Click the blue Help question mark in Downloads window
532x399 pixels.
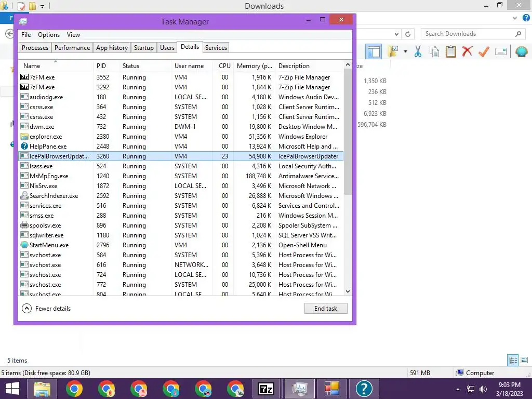pos(526,18)
